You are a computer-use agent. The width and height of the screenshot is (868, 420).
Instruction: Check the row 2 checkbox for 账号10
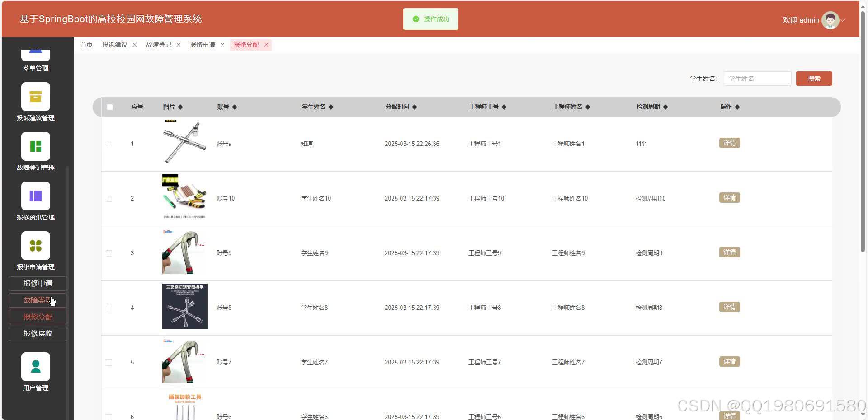tap(109, 199)
